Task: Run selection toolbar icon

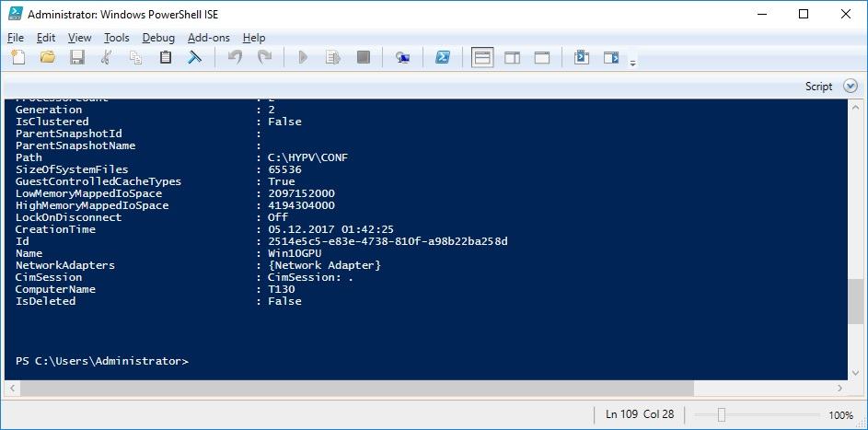Action: [332, 57]
